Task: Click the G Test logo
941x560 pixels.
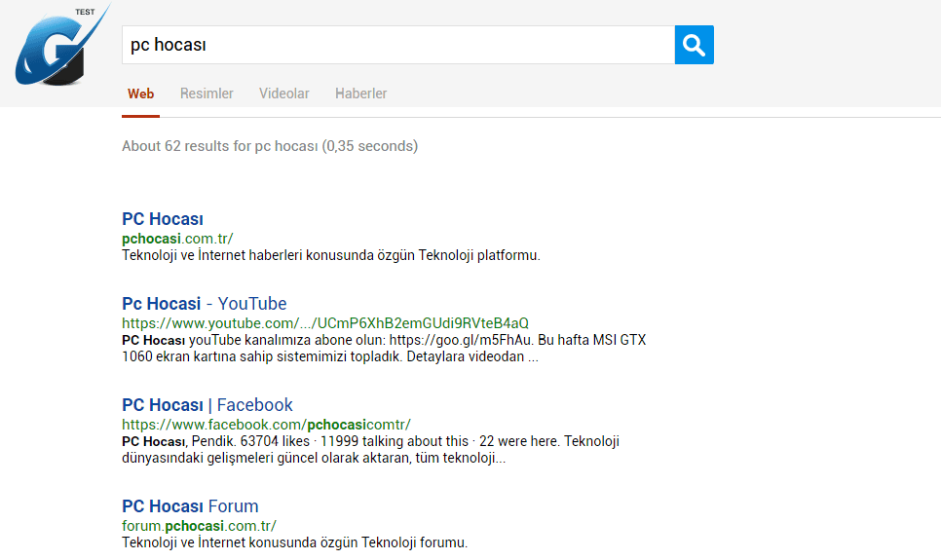Action: 62,45
